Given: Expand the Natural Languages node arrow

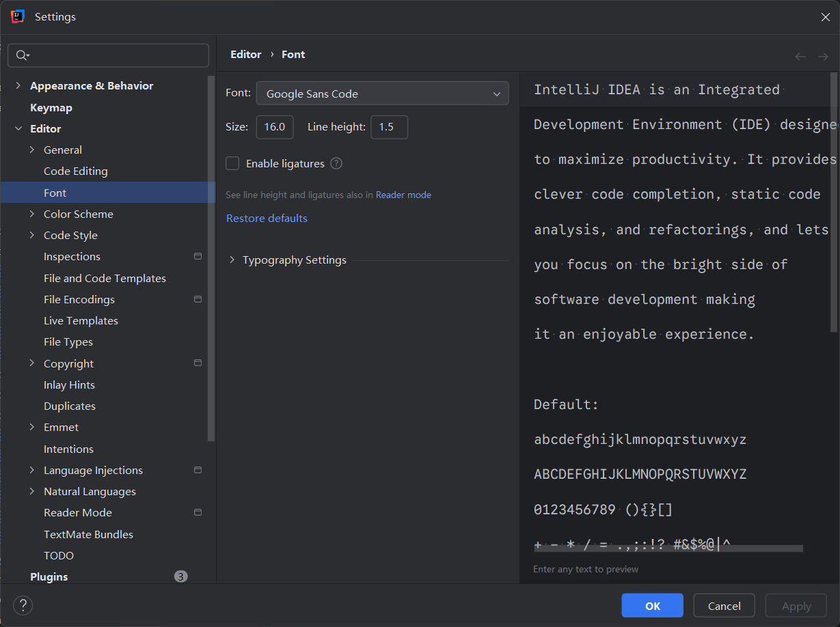Looking at the screenshot, I should pyautogui.click(x=31, y=491).
